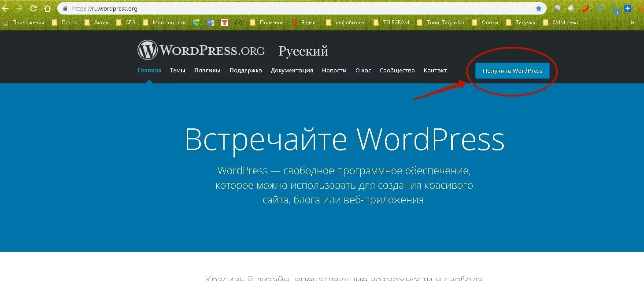This screenshot has width=644, height=281.
Task: Open the red T bookmark icon
Action: 225,22
